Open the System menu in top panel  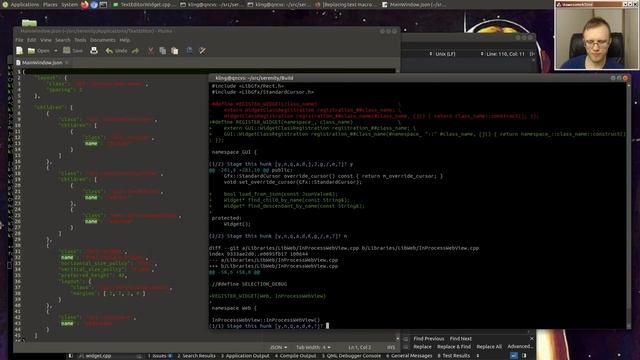69,4
